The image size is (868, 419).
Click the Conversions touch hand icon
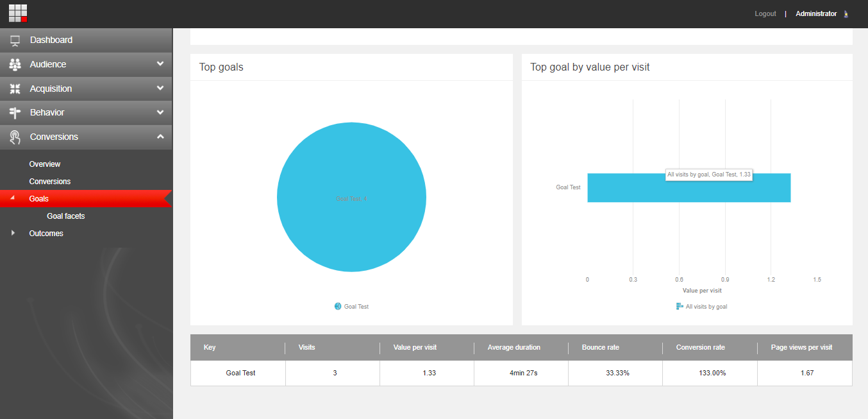pyautogui.click(x=15, y=137)
